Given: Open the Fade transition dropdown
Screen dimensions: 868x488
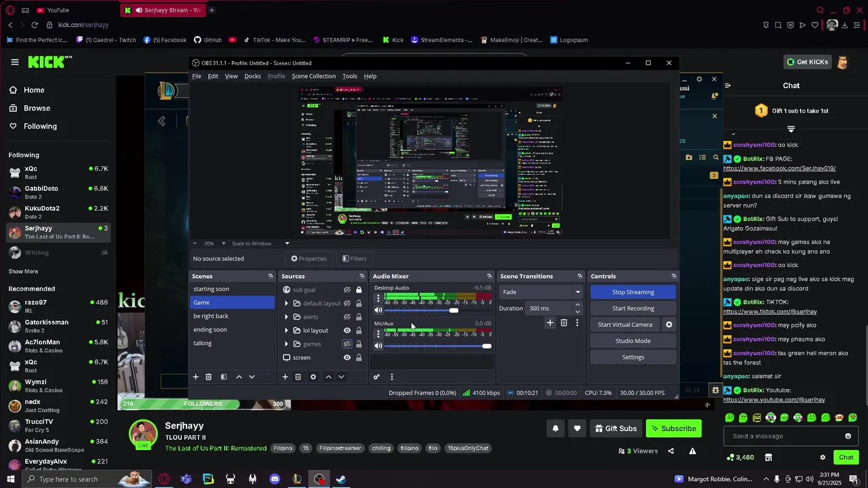Looking at the screenshot, I should pos(541,292).
